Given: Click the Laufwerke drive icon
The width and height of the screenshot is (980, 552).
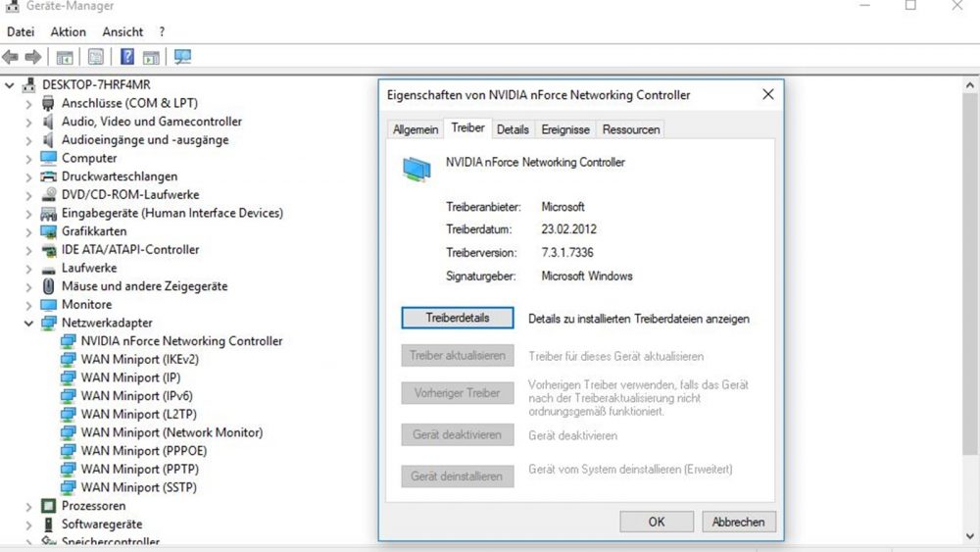Looking at the screenshot, I should coord(48,269).
